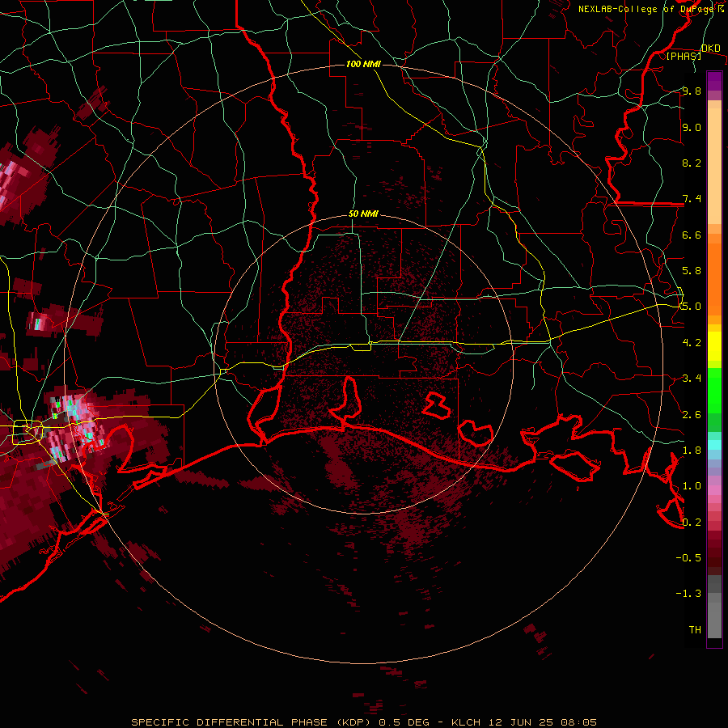Pick the yellow segment of the color bar
This screenshot has height=728, width=728.
(x=714, y=346)
